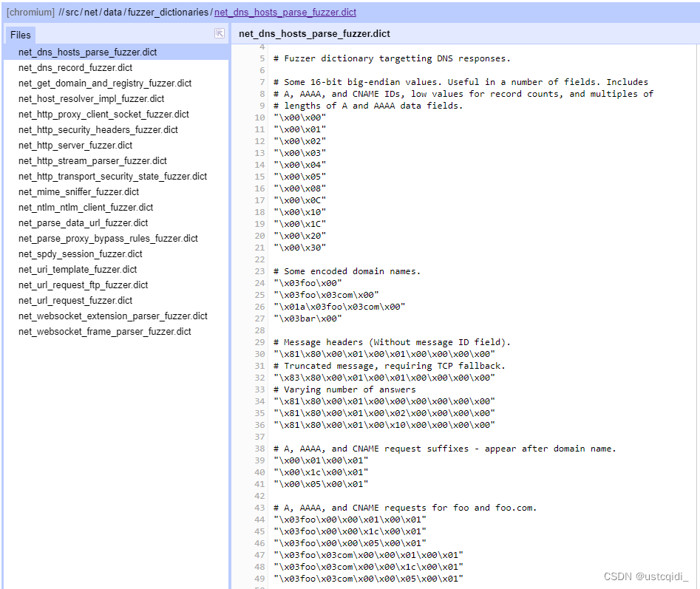Click the "\x00\x00" entry on line 10

(x=300, y=118)
